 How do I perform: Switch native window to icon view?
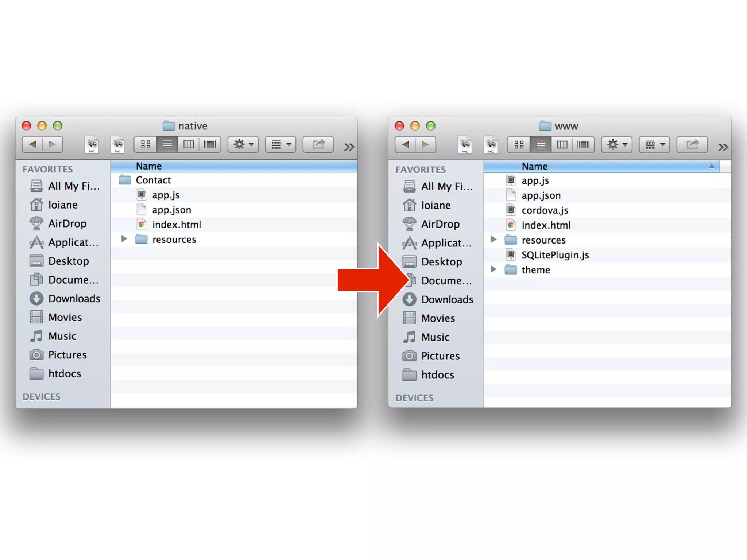click(x=146, y=144)
